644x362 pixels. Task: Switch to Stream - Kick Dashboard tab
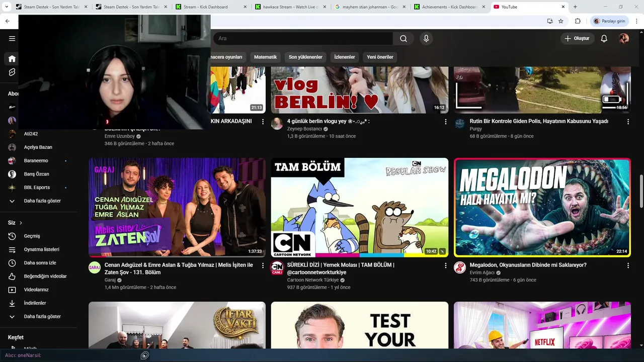210,7
